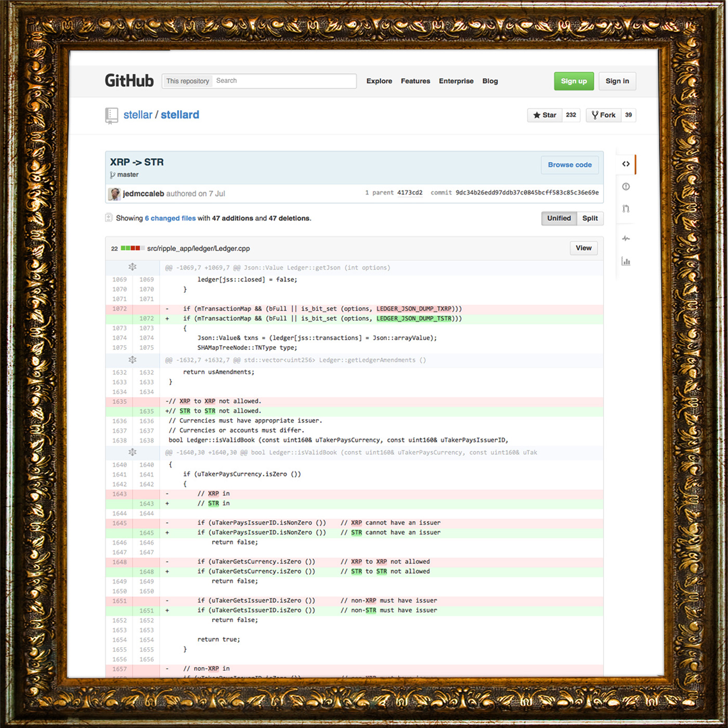Click the unfold icon beside the @@ -1640 hunk
The width and height of the screenshot is (728, 728).
point(133,452)
